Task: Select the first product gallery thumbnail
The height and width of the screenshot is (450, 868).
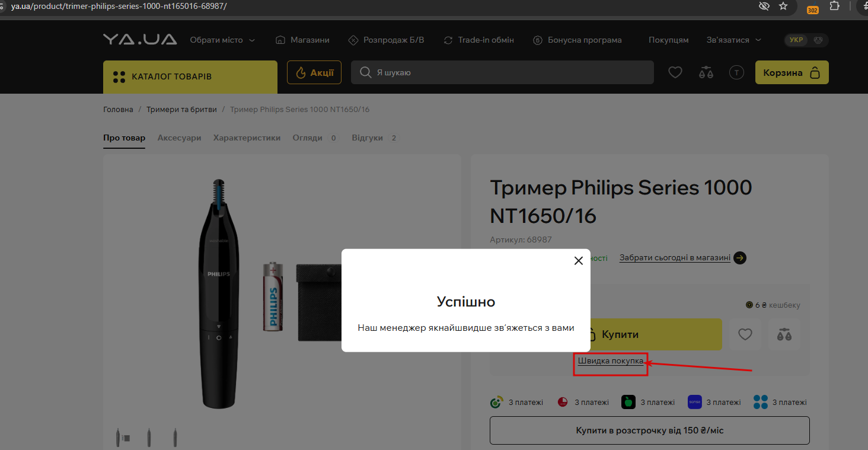Action: click(x=123, y=438)
